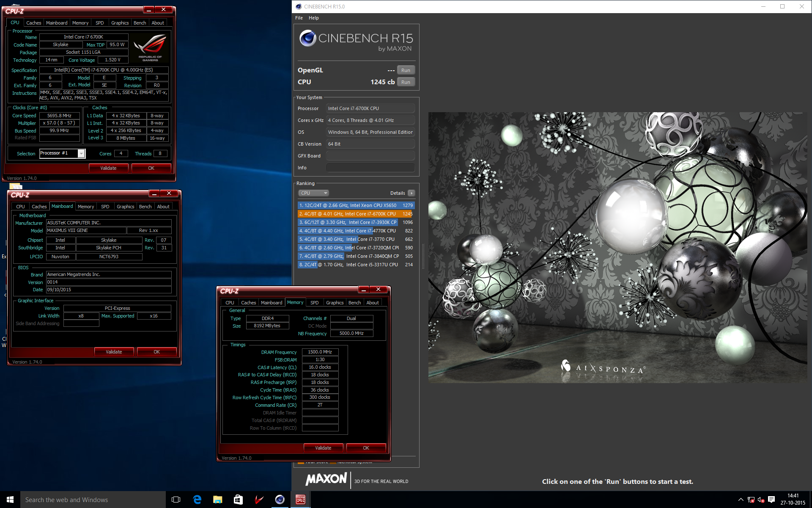Open the CPU ranking dropdown

313,193
